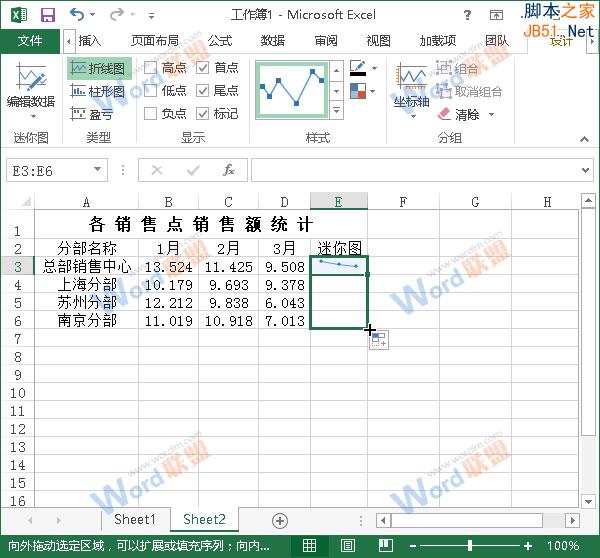Click the Select All corner triangle
The height and width of the screenshot is (558, 600).
pos(26,201)
